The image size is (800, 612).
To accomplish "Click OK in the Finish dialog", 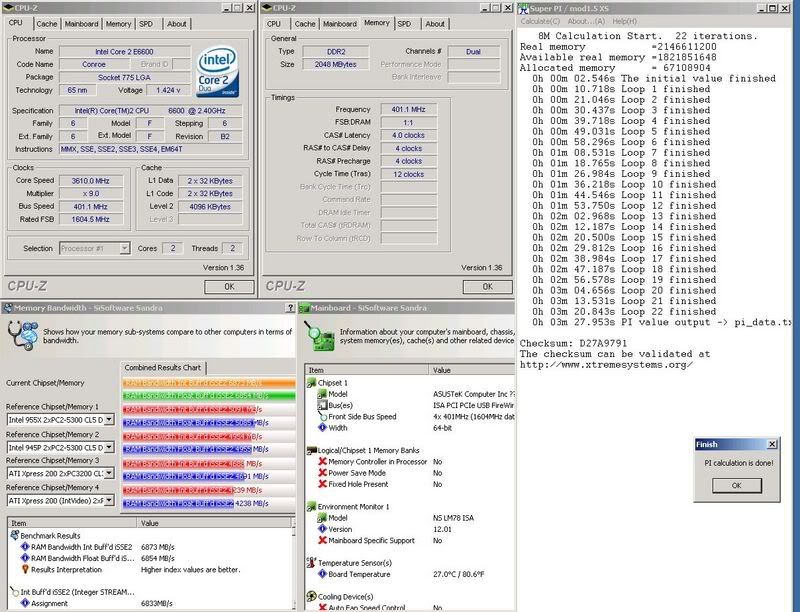I will tap(736, 485).
